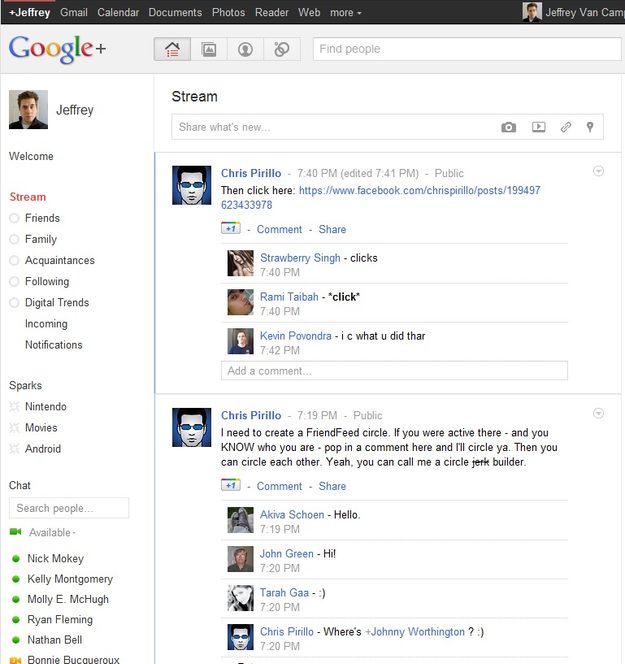This screenshot has height=664, width=625.
Task: Open the Profile icon in toolbar
Action: tap(245, 49)
